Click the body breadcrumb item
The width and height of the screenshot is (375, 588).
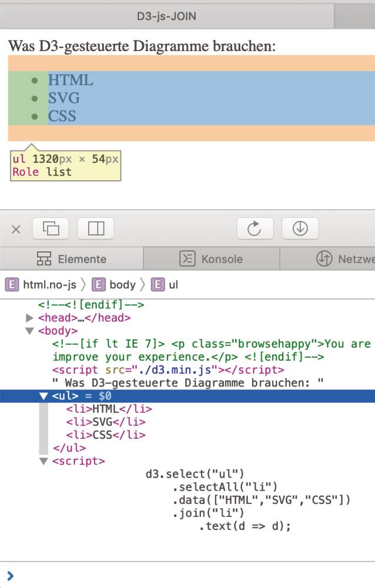(x=122, y=285)
